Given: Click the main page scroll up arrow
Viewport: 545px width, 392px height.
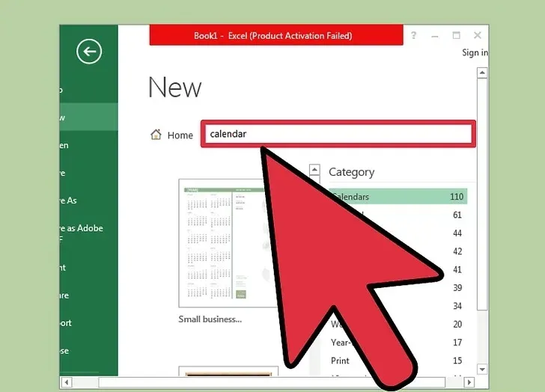Looking at the screenshot, I should (x=482, y=73).
